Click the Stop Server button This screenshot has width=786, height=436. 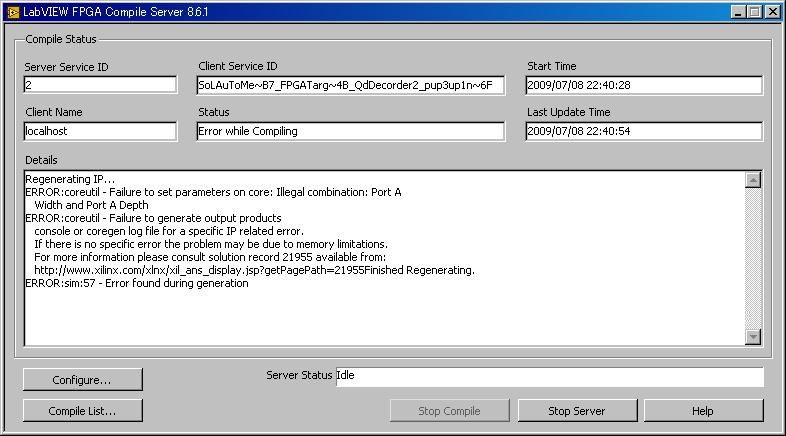pos(577,411)
